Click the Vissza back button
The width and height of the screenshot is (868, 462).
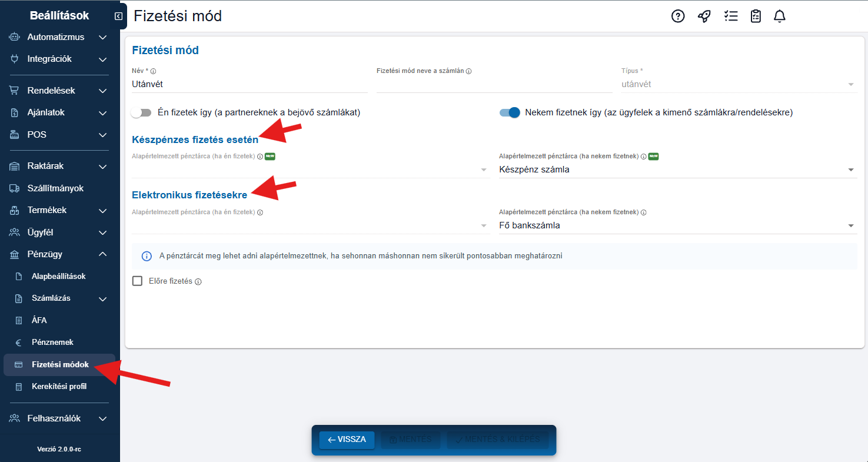coord(347,440)
